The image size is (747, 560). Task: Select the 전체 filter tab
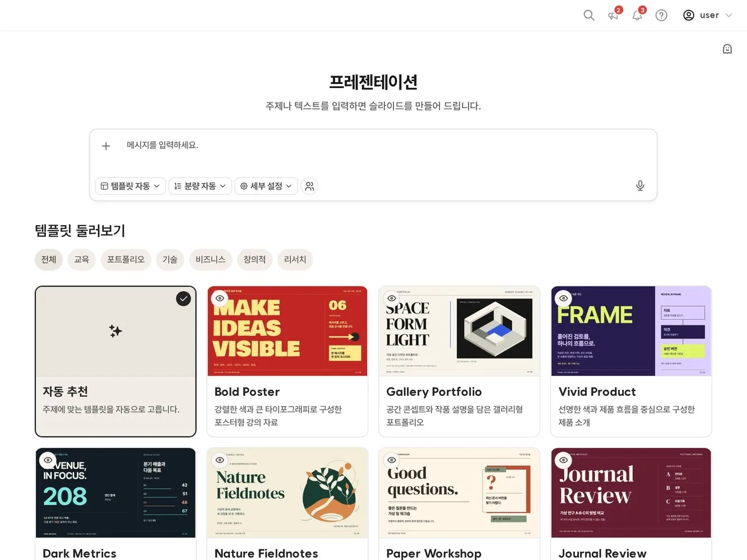[x=49, y=260]
